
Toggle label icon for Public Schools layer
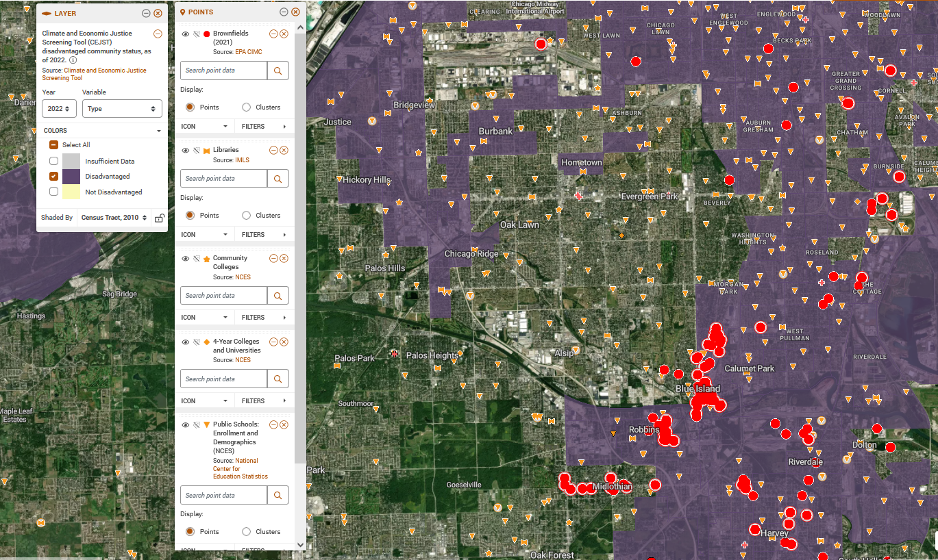(x=196, y=425)
